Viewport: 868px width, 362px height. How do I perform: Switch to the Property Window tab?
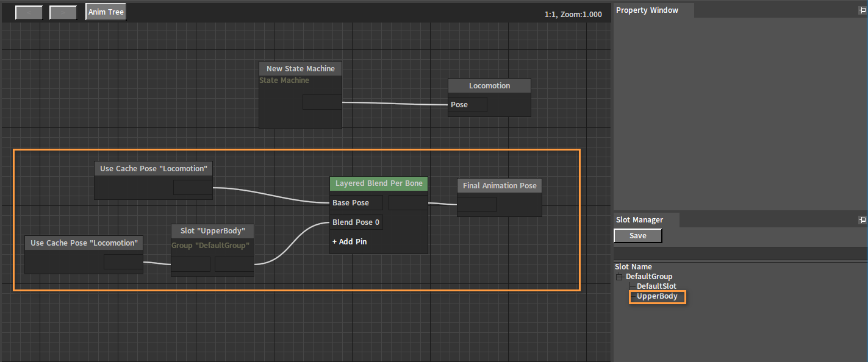pyautogui.click(x=647, y=10)
